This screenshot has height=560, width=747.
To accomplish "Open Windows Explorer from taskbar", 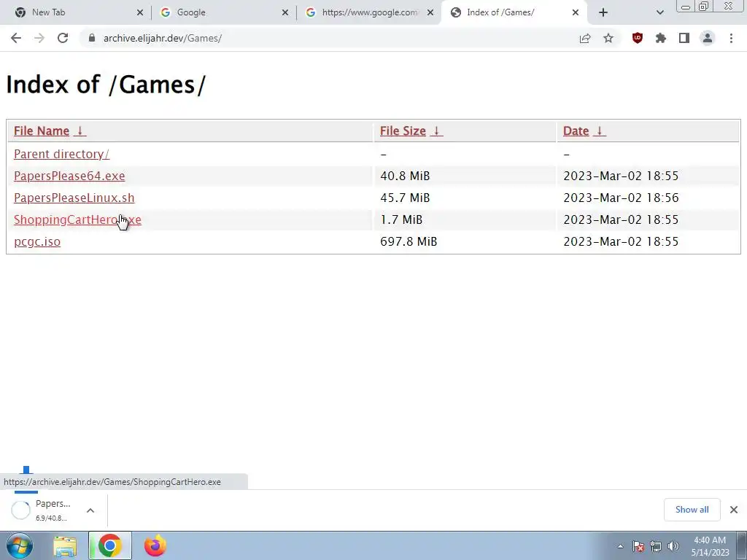I will (65, 546).
